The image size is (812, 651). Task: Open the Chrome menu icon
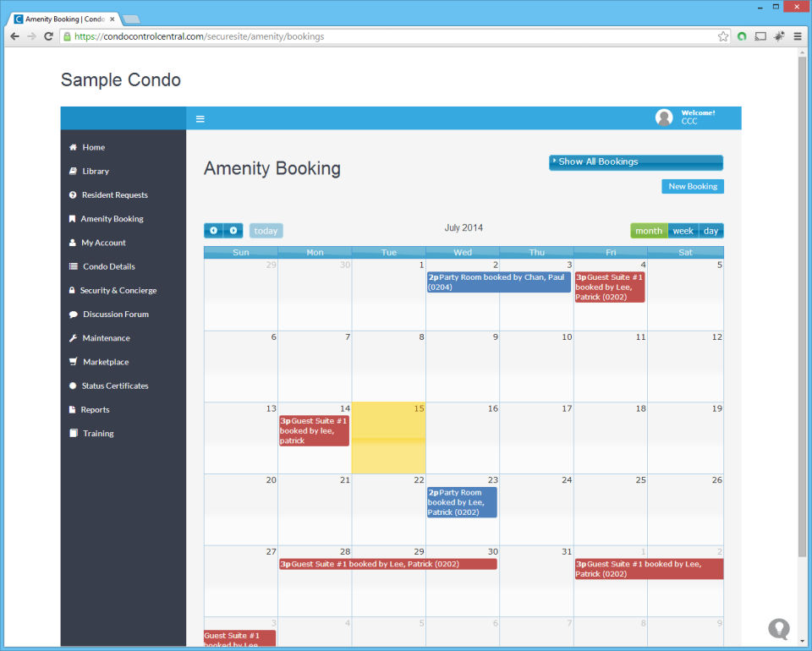[798, 36]
